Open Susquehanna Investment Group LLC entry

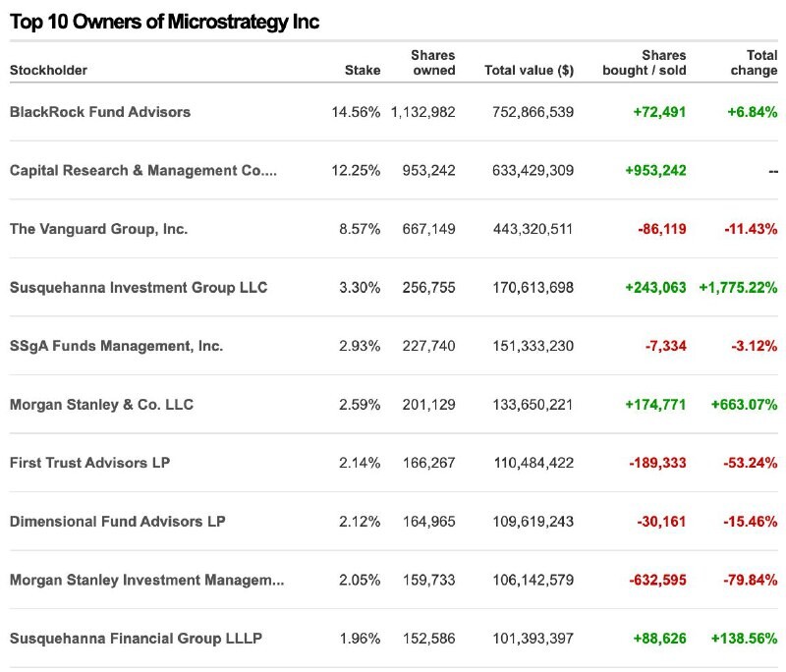pos(139,287)
